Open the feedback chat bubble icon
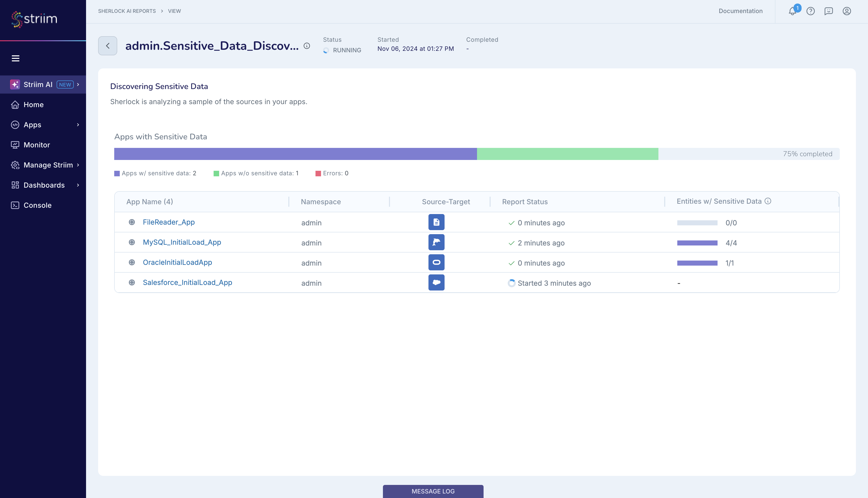The width and height of the screenshot is (868, 498). pos(828,11)
